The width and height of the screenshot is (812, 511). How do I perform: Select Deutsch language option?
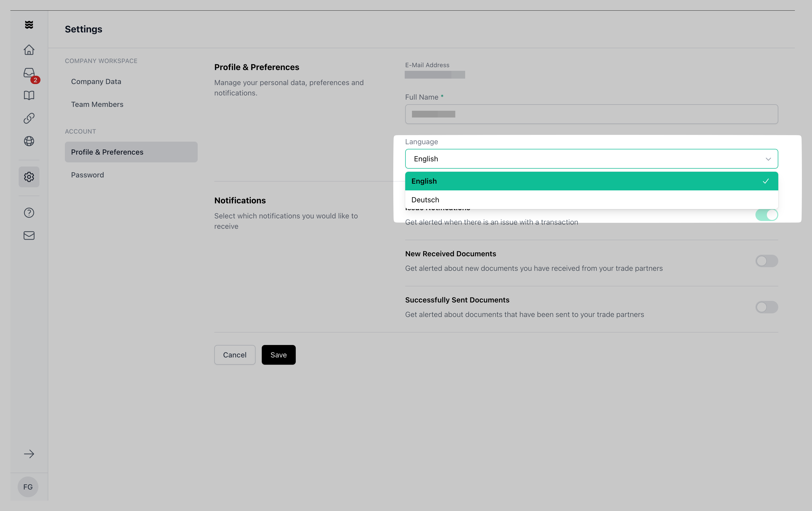(591, 200)
